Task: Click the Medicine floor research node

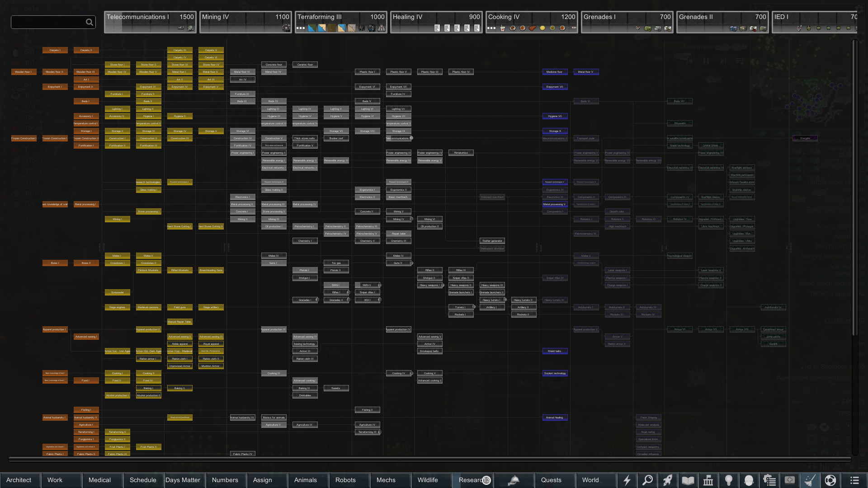Action: pos(555,72)
